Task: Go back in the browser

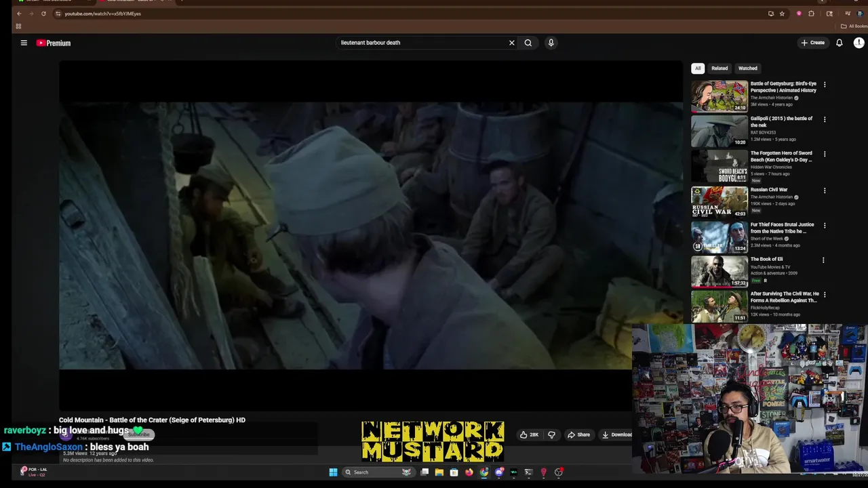Action: coord(19,14)
